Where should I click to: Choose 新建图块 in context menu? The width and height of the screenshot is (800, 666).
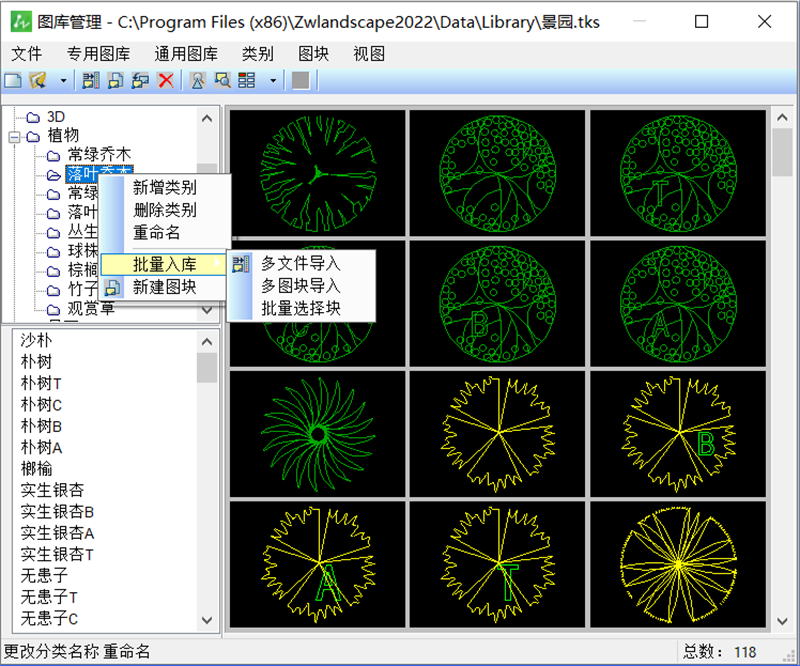tap(165, 287)
